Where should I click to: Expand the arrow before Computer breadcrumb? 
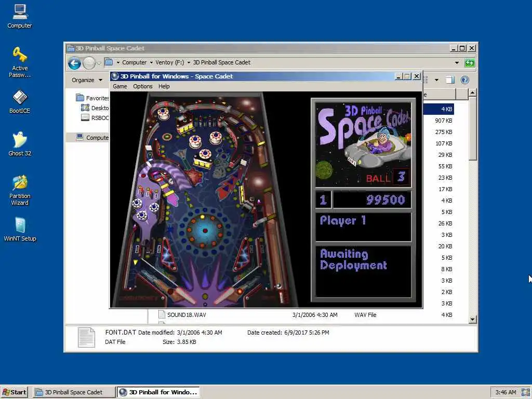[118, 62]
